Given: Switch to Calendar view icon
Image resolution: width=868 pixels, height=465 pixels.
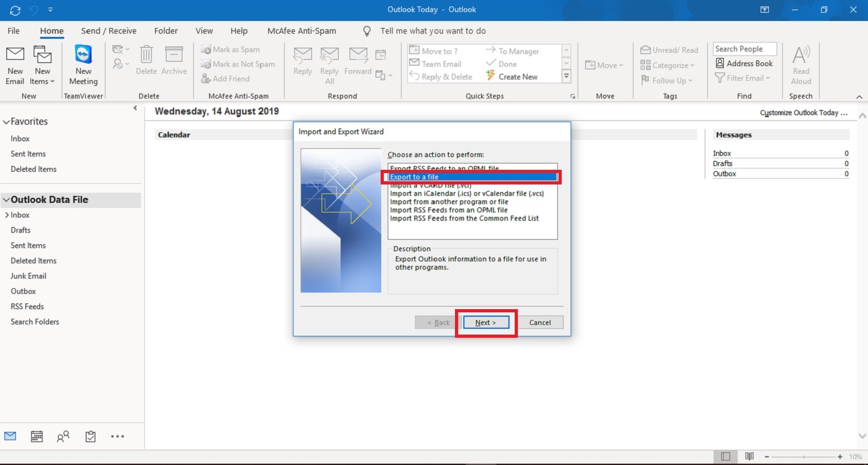Looking at the screenshot, I should click(37, 436).
